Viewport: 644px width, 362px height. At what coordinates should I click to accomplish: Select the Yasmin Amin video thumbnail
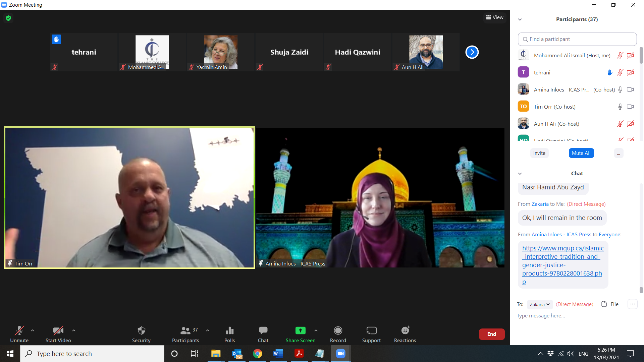click(221, 52)
